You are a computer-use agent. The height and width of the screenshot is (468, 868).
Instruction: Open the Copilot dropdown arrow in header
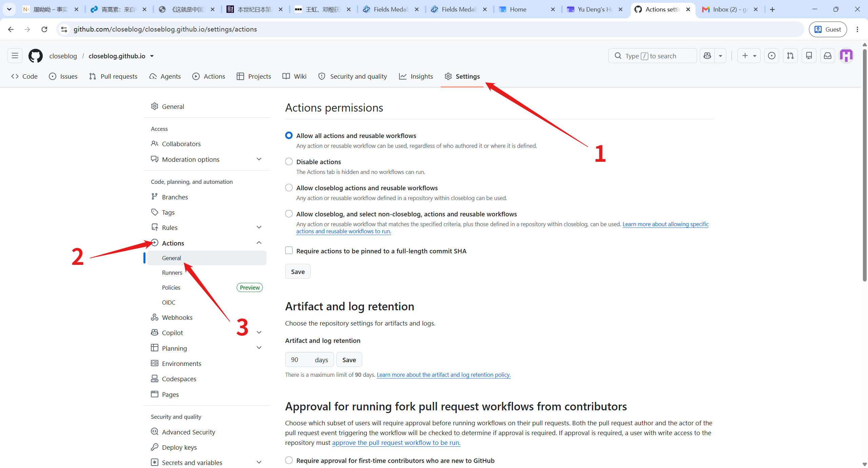(x=721, y=56)
